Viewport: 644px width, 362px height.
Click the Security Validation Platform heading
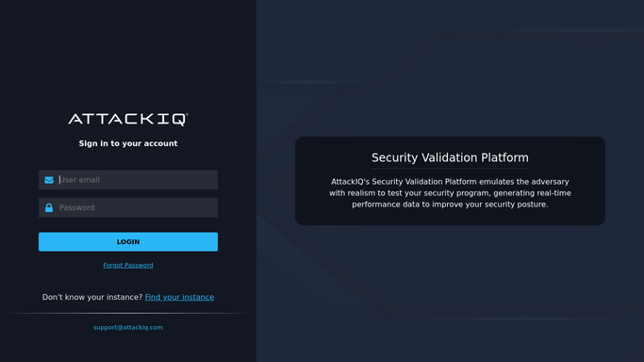450,157
